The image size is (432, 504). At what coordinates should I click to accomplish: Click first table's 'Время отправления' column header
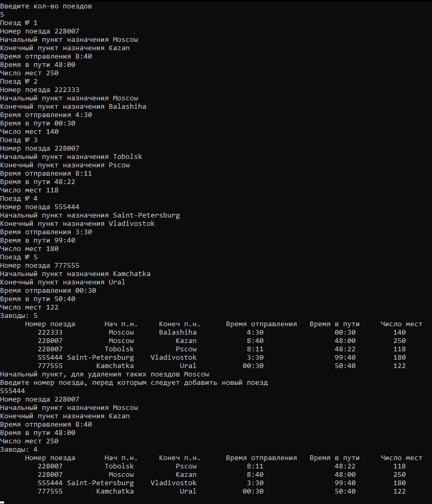coord(262,324)
